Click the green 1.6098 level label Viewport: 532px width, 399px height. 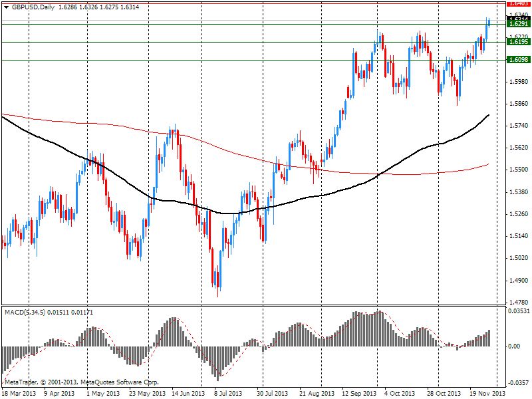click(517, 60)
